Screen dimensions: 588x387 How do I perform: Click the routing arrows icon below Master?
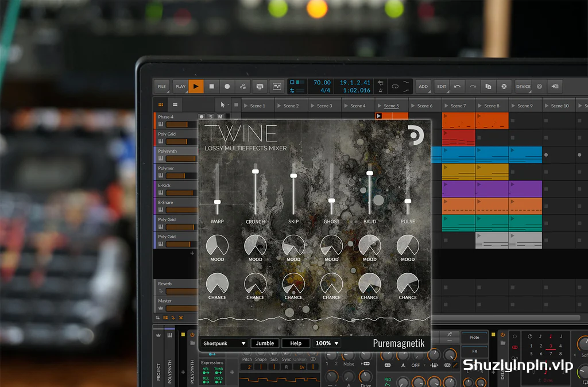coord(158,318)
